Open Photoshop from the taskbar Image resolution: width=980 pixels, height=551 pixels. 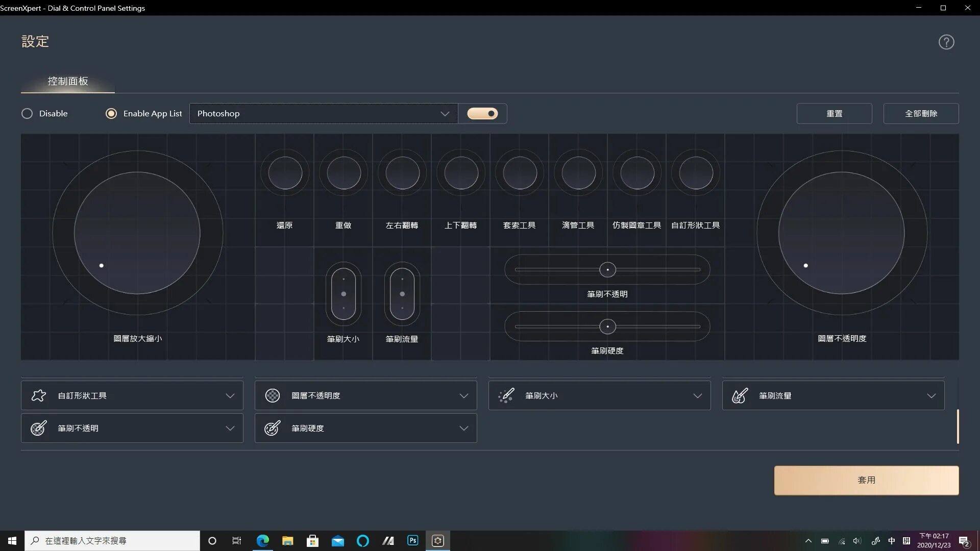pyautogui.click(x=412, y=540)
